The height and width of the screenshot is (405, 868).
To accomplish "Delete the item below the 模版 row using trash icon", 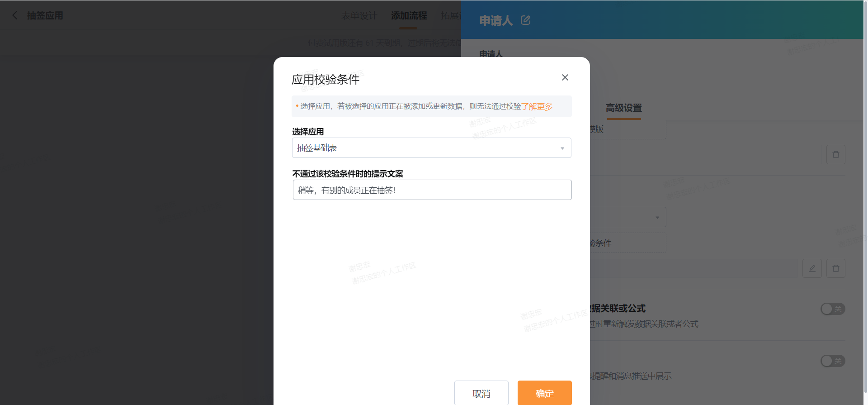I will coord(836,155).
